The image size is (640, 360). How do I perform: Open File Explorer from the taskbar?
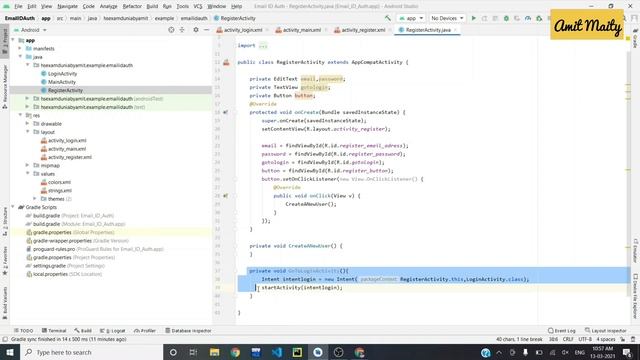[x=214, y=352]
